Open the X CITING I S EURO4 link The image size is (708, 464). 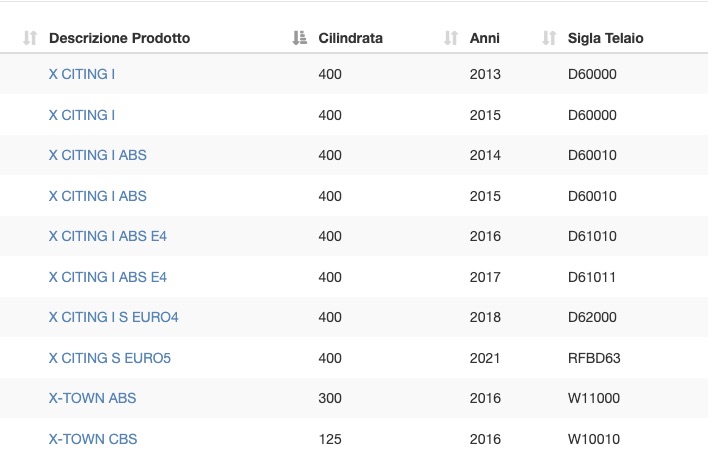coord(113,317)
